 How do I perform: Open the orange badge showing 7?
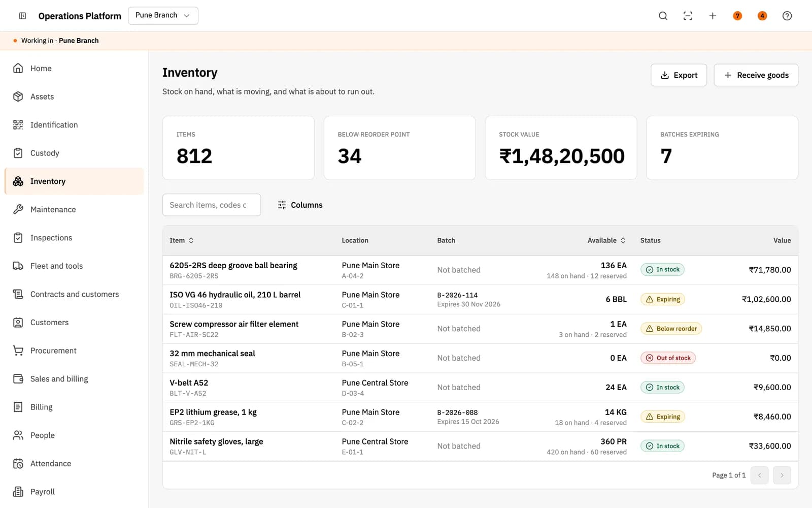click(737, 16)
